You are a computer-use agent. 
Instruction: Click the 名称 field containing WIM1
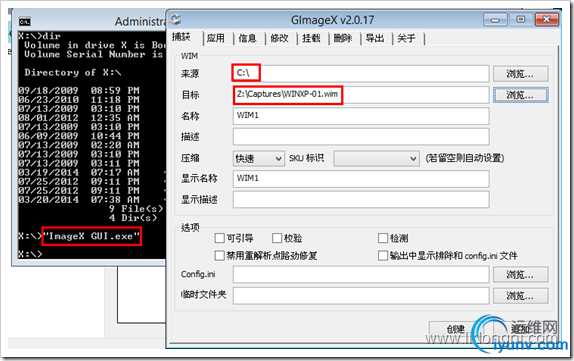[x=361, y=116]
